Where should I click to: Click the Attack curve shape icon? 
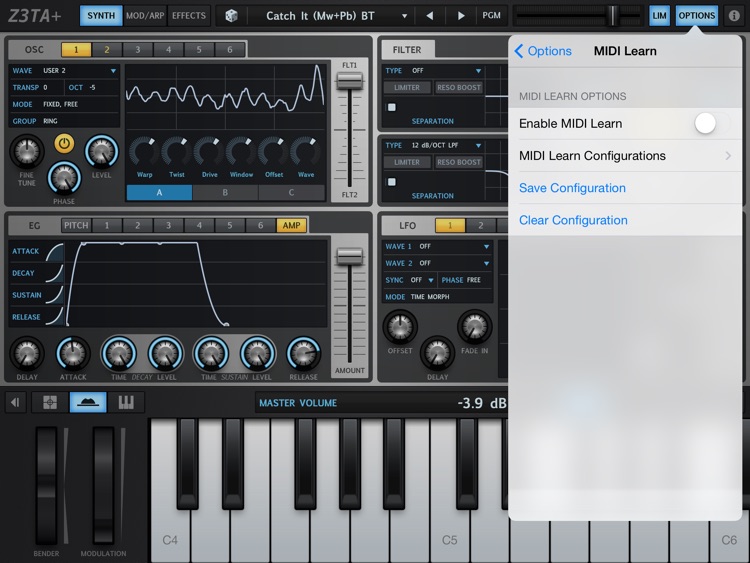point(55,252)
